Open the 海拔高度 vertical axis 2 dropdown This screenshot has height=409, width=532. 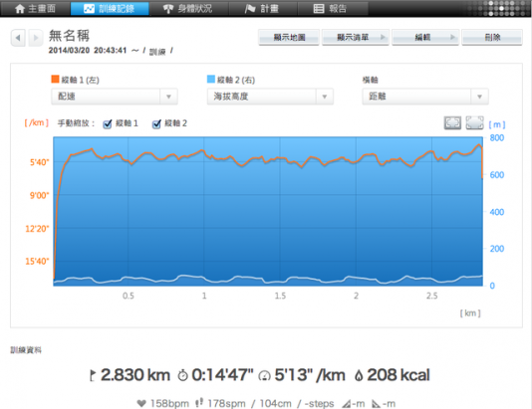270,97
